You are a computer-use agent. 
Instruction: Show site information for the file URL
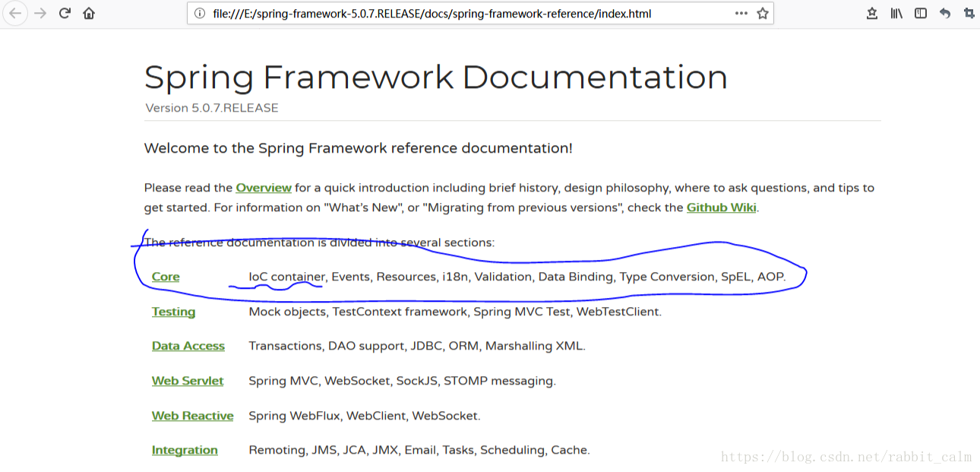click(x=200, y=14)
